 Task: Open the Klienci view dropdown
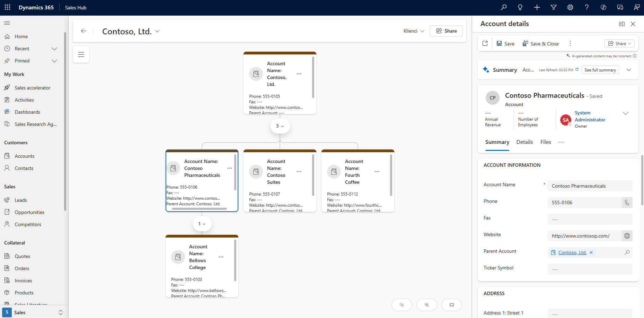click(414, 31)
